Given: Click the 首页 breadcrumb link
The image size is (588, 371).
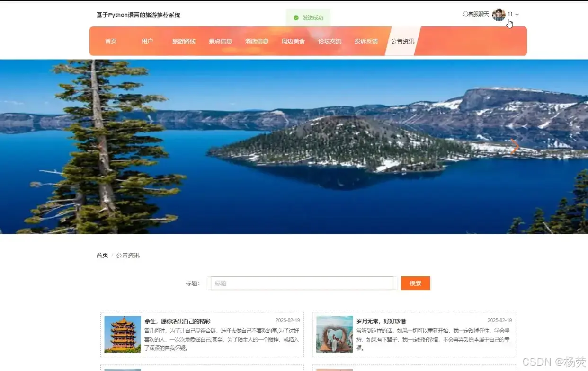Looking at the screenshot, I should click(x=102, y=256).
